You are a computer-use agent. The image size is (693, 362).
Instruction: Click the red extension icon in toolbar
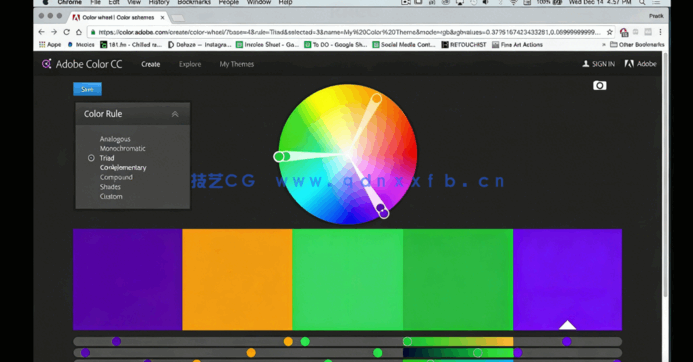point(624,32)
